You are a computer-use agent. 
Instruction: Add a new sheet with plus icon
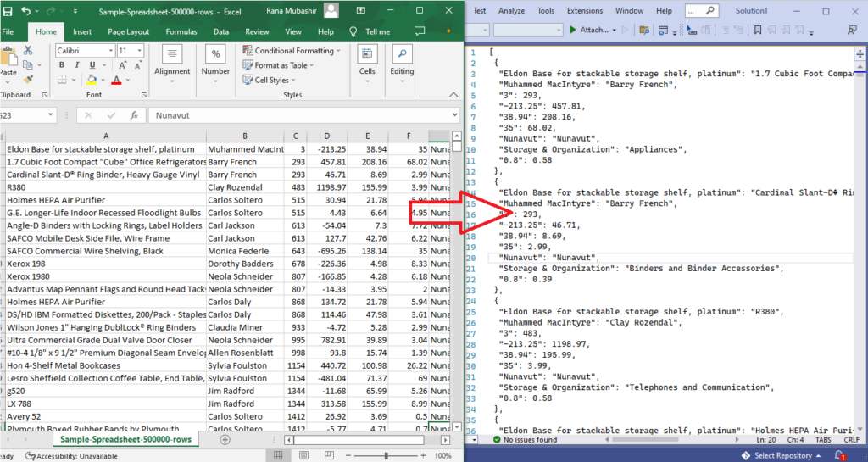pos(225,439)
